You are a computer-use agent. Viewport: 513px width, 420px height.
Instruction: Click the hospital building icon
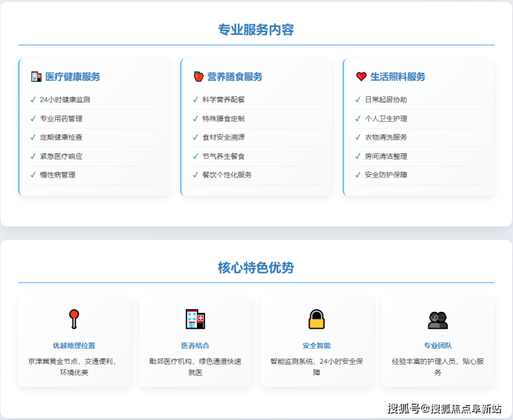tap(195, 319)
